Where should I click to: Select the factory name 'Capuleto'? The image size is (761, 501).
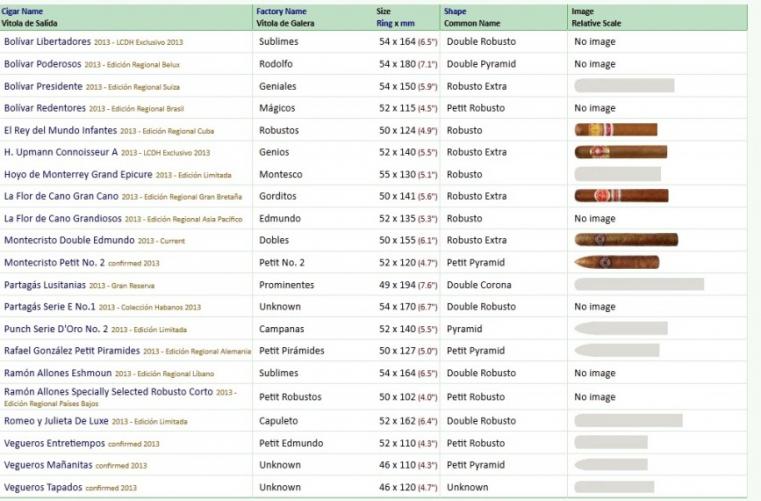279,421
